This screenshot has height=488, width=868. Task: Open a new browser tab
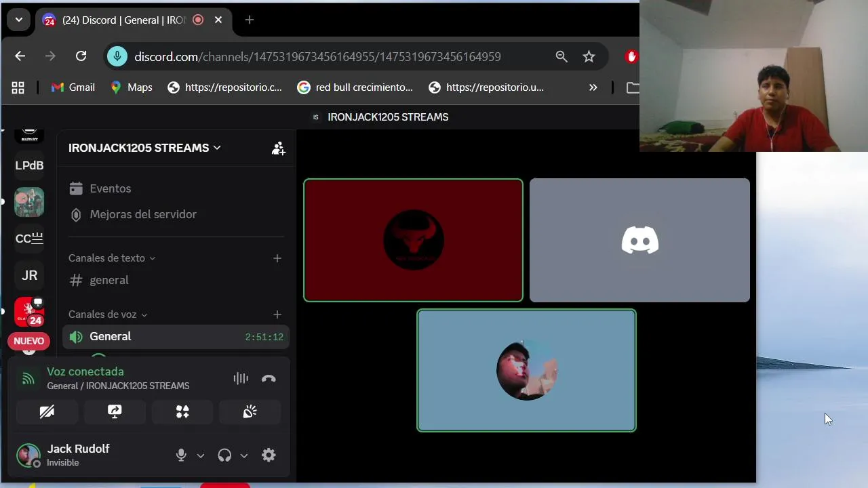(x=250, y=20)
